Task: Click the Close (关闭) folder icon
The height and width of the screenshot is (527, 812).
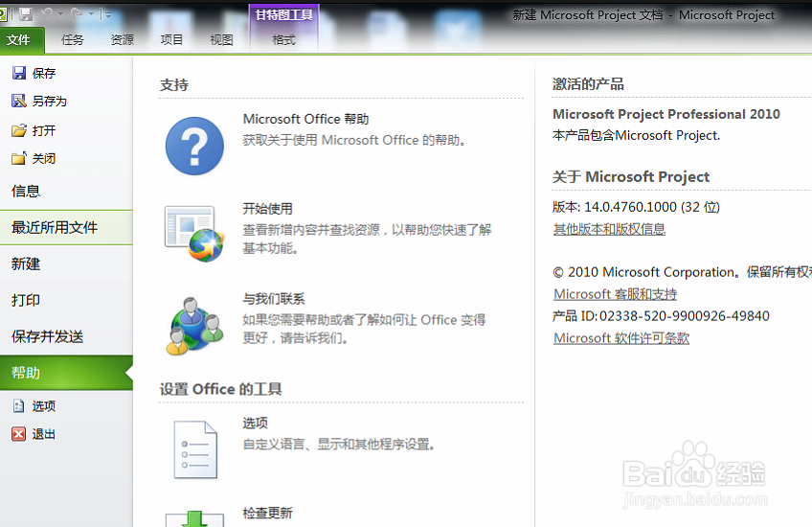Action: 19,158
